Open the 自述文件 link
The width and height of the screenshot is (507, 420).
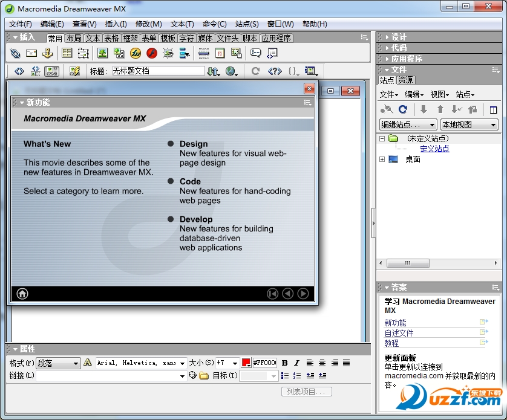tap(399, 333)
